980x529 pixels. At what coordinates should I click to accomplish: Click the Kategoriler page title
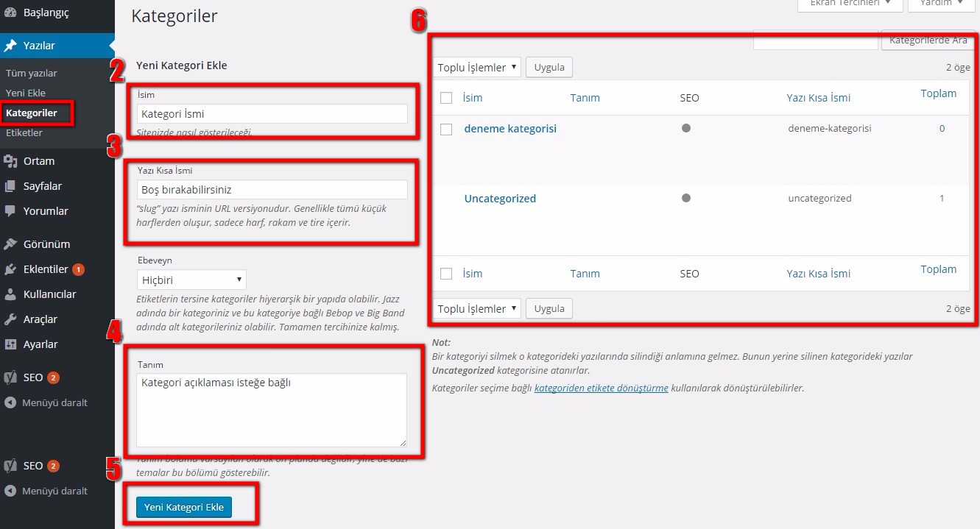pyautogui.click(x=175, y=15)
